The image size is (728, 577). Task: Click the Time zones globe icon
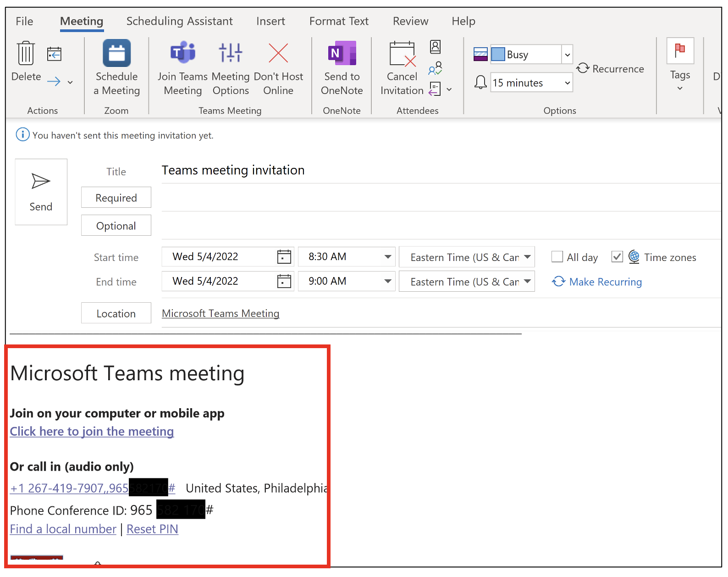click(634, 257)
